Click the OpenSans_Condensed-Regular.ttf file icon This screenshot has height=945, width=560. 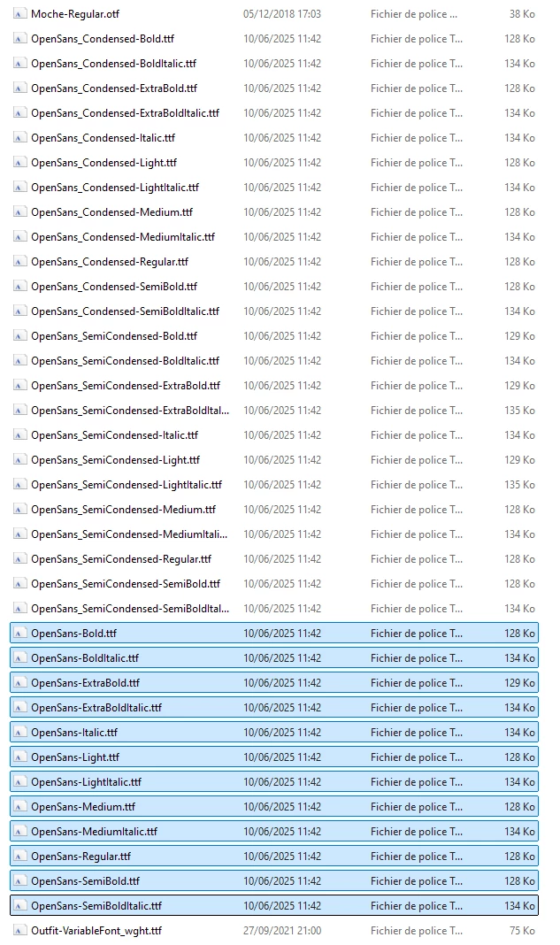pos(19,261)
